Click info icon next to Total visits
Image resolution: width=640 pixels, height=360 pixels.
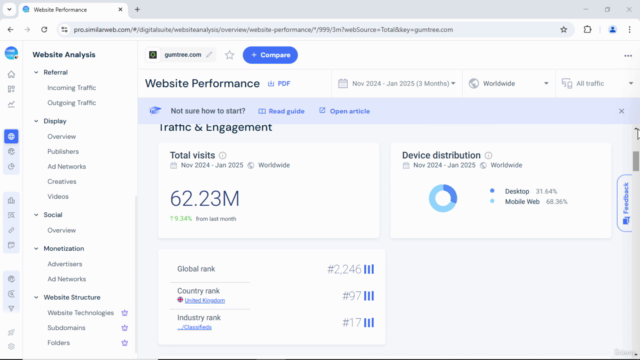point(222,156)
